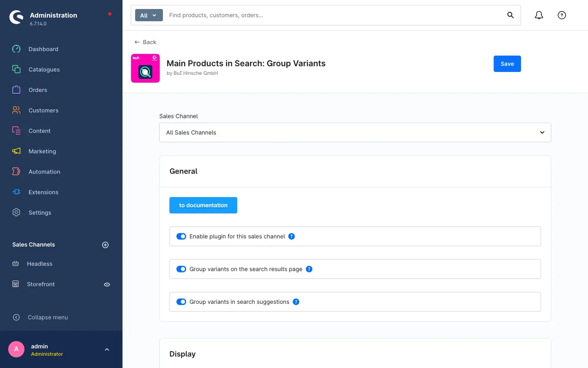Toggle Group variants on the search results page
This screenshot has height=368, width=588.
pyautogui.click(x=181, y=269)
